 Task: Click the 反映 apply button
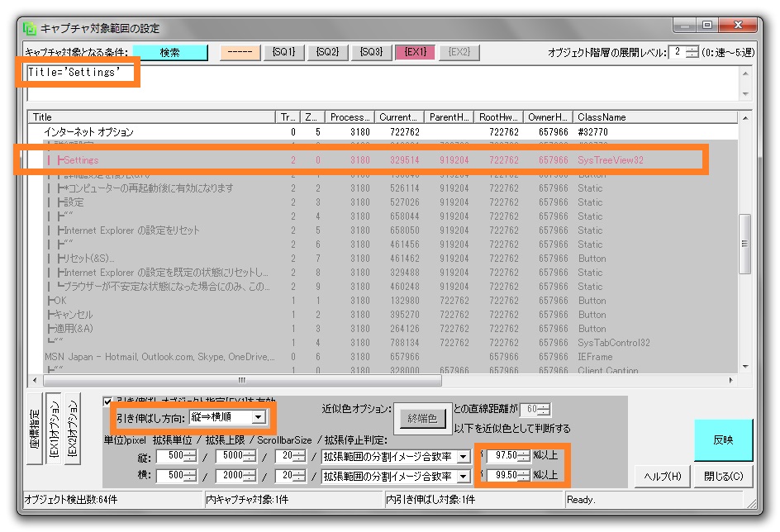click(723, 440)
